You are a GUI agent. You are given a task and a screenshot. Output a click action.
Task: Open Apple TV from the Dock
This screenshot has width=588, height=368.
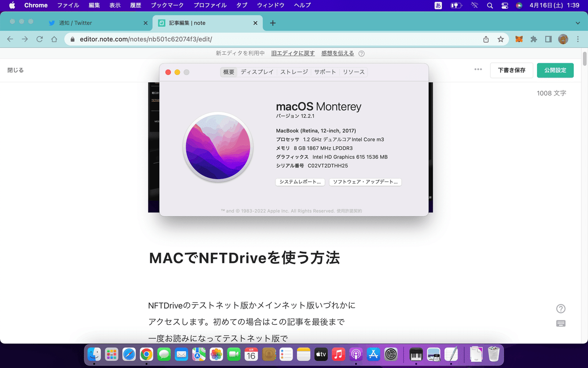point(321,354)
